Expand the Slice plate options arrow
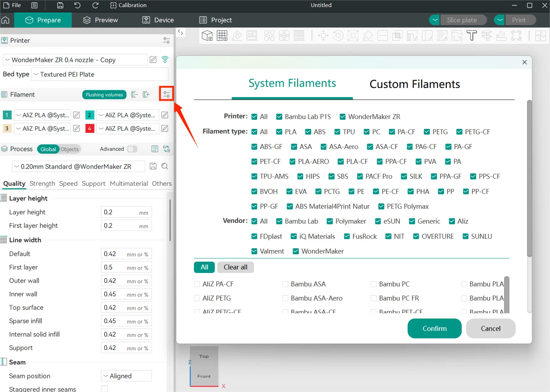The height and width of the screenshot is (392, 550). coord(435,20)
